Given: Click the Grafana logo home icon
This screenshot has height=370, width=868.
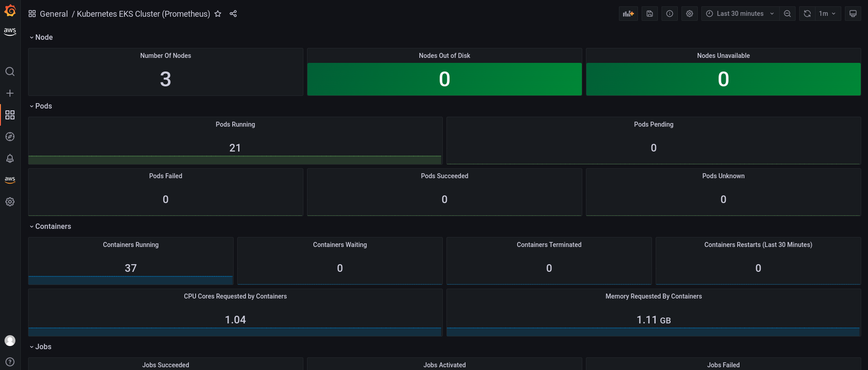Looking at the screenshot, I should pyautogui.click(x=10, y=10).
